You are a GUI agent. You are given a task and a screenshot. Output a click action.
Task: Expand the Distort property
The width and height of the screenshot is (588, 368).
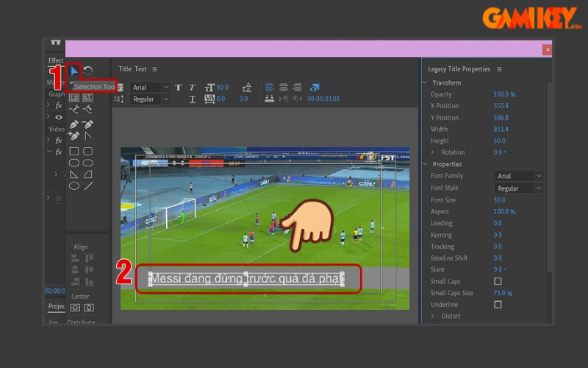pyautogui.click(x=432, y=316)
